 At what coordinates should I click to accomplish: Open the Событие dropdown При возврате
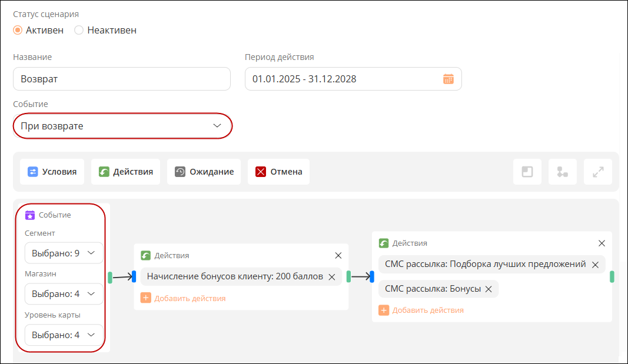[122, 126]
